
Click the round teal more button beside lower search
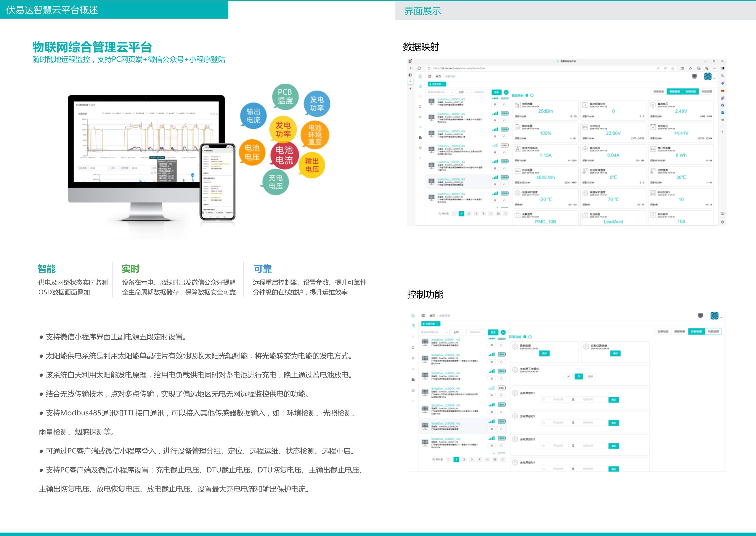503,332
